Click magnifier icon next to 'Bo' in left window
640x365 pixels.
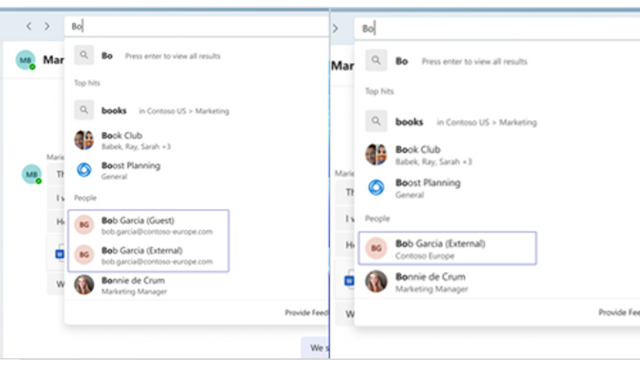click(x=84, y=55)
